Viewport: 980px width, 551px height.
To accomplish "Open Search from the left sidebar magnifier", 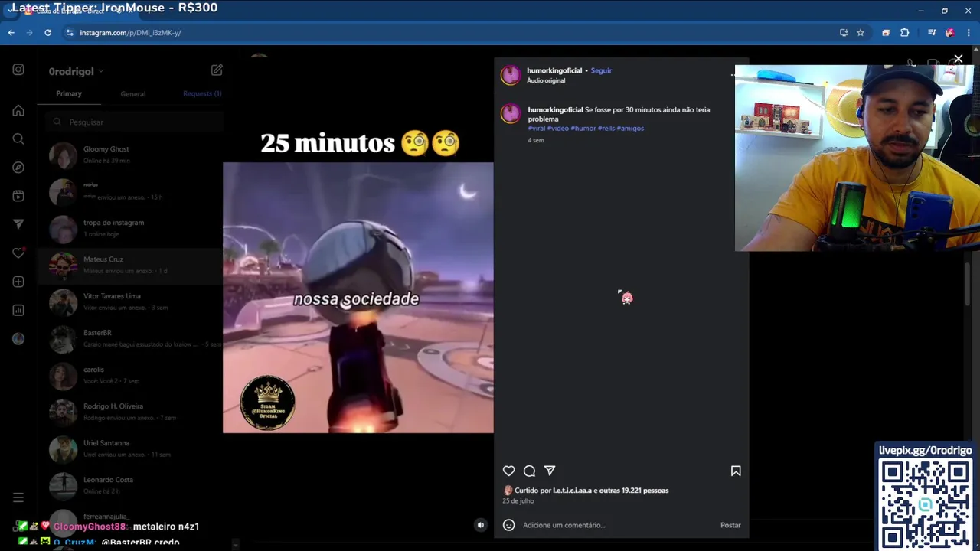I will [x=18, y=139].
